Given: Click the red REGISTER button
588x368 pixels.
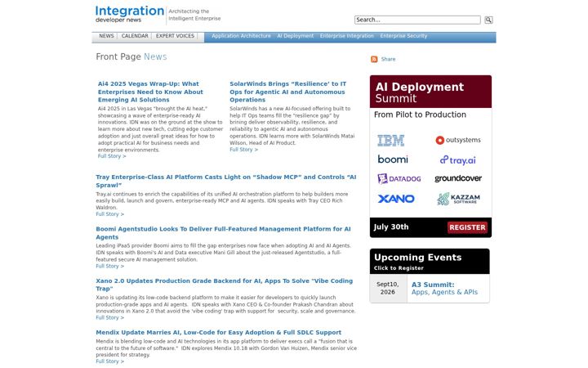Looking at the screenshot, I should coord(467,227).
